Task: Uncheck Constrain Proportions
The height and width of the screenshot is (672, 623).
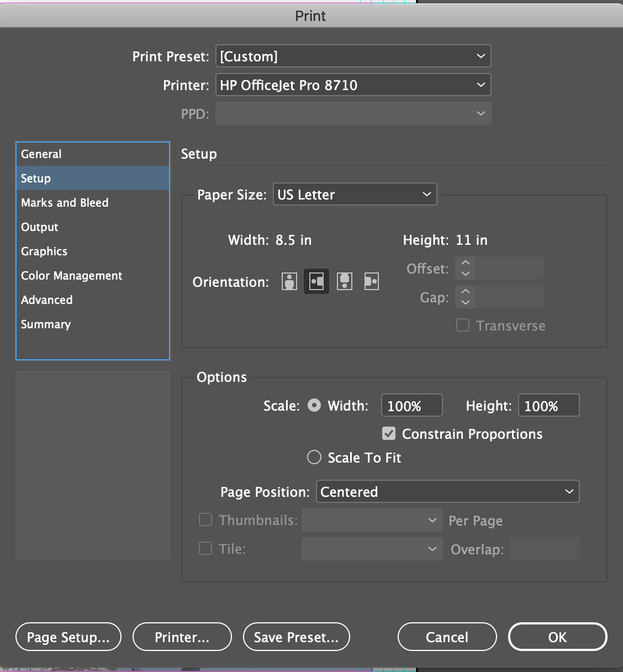Action: pos(389,433)
